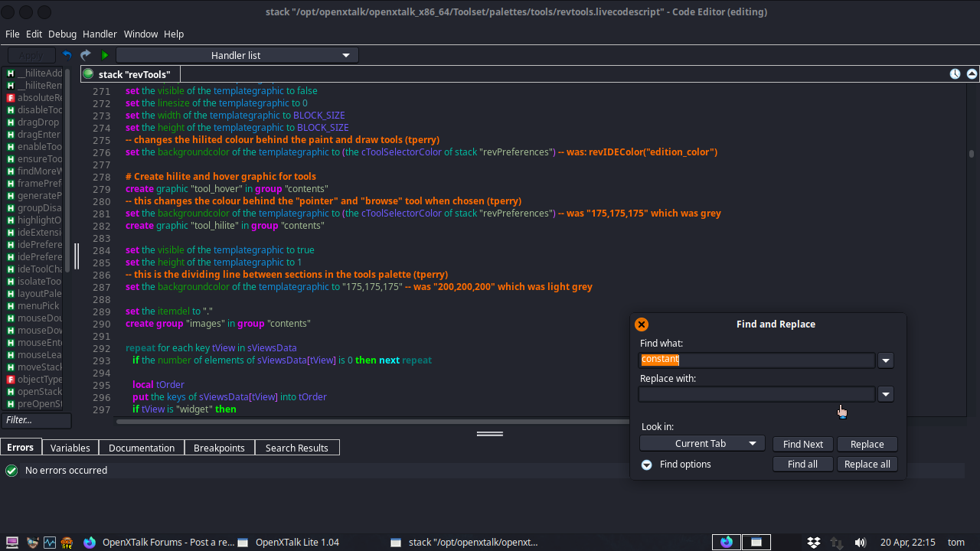The image size is (980, 551).
Task: Click the editor horizontal scrollbar
Action: [x=373, y=421]
